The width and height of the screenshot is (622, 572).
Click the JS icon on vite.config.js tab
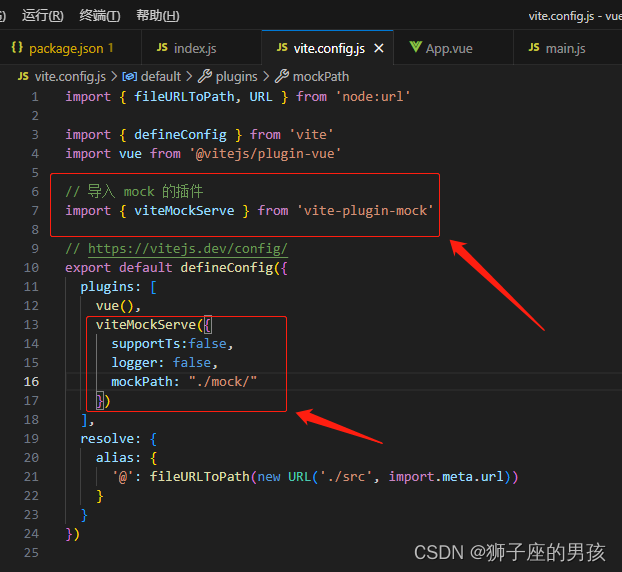pos(282,48)
